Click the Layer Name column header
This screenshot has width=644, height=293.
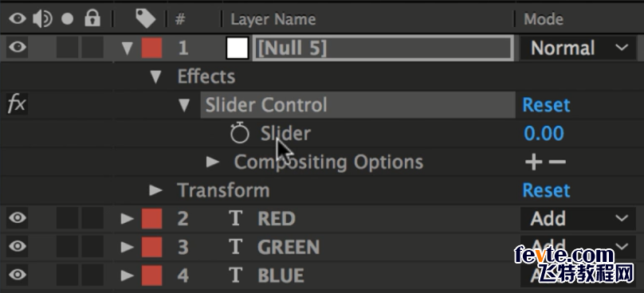pos(273,19)
